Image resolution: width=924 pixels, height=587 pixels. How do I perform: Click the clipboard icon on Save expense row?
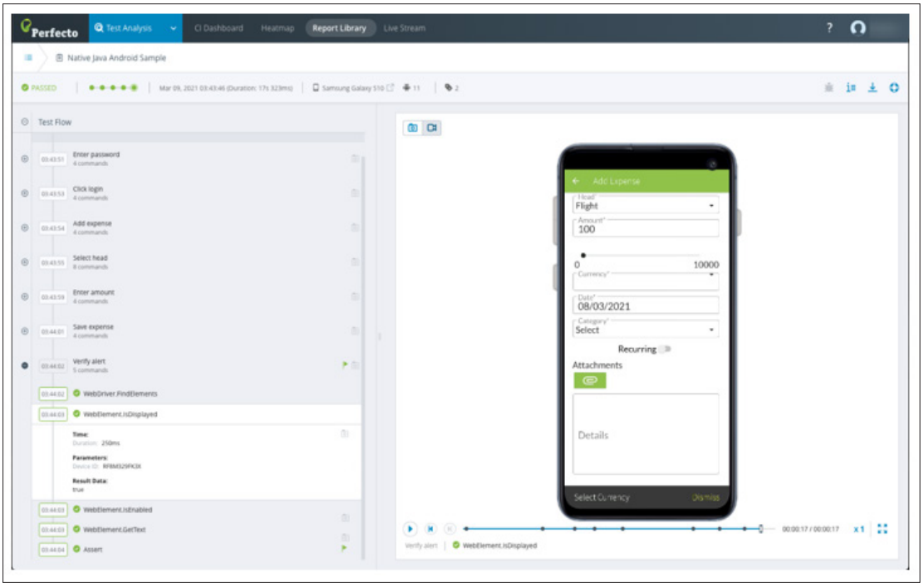(x=355, y=331)
